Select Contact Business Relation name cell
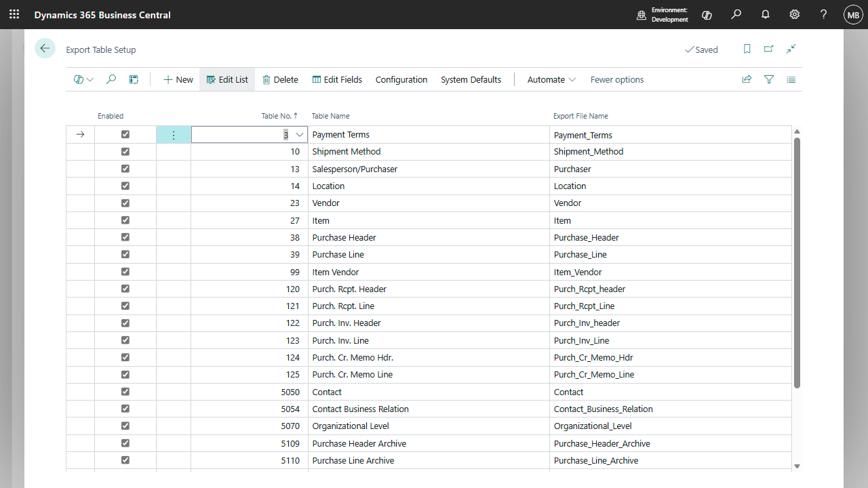The image size is (868, 488). click(x=429, y=409)
